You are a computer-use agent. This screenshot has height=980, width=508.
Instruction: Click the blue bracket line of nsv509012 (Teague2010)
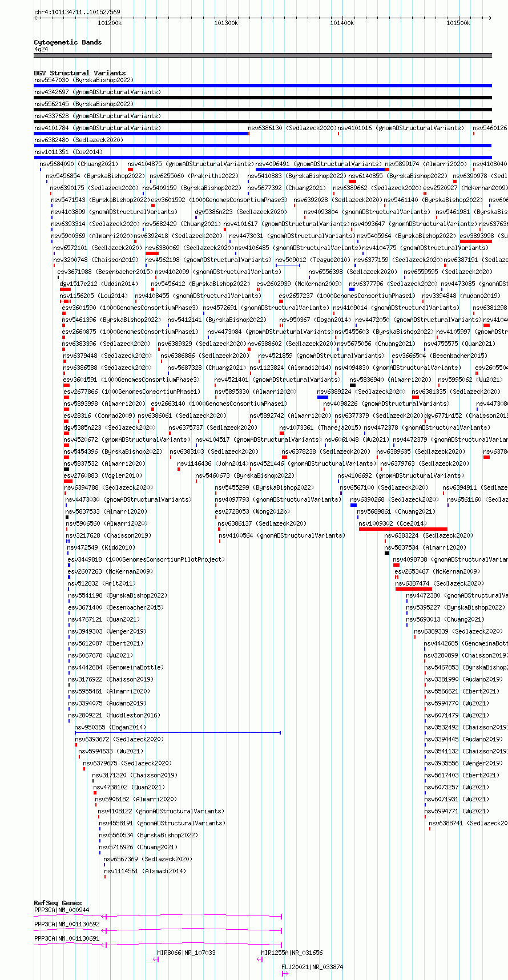(288, 265)
